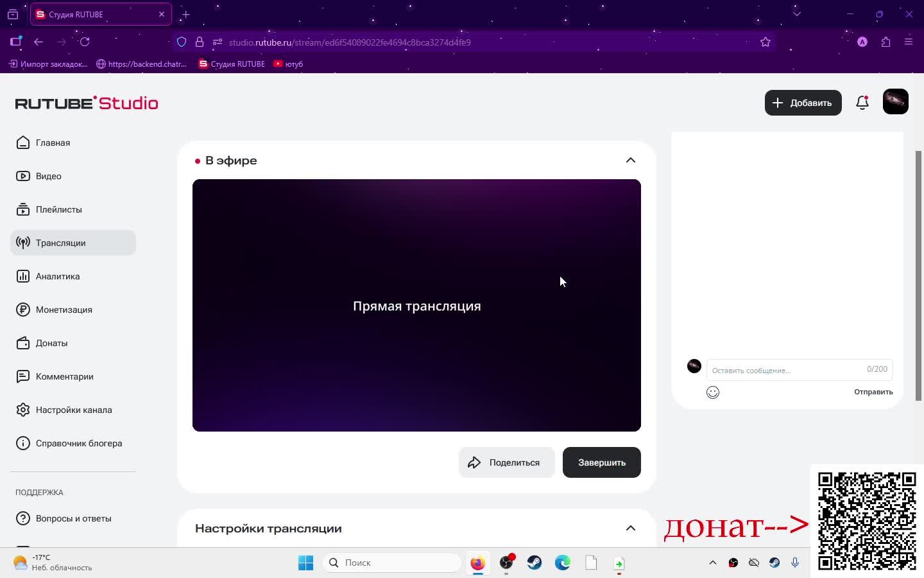Click the Вопросы и ответы question icon
924x578 pixels.
click(23, 518)
